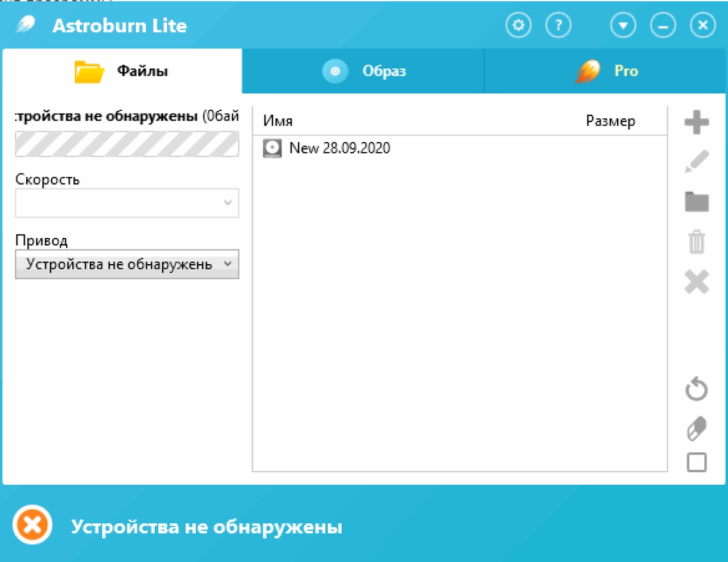728x562 pixels.
Task: Open the Привод drive dropdown
Action: pos(127,264)
